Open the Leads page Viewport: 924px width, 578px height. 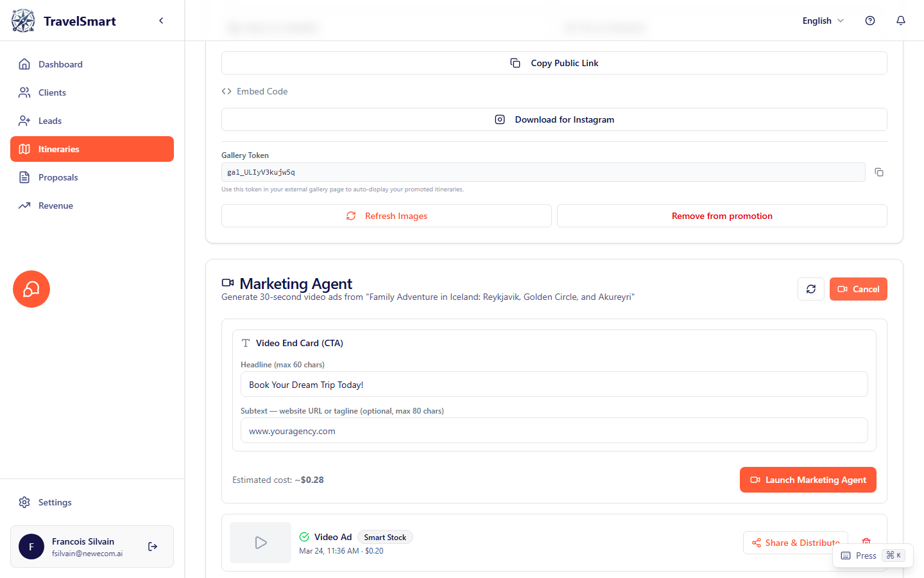50,121
